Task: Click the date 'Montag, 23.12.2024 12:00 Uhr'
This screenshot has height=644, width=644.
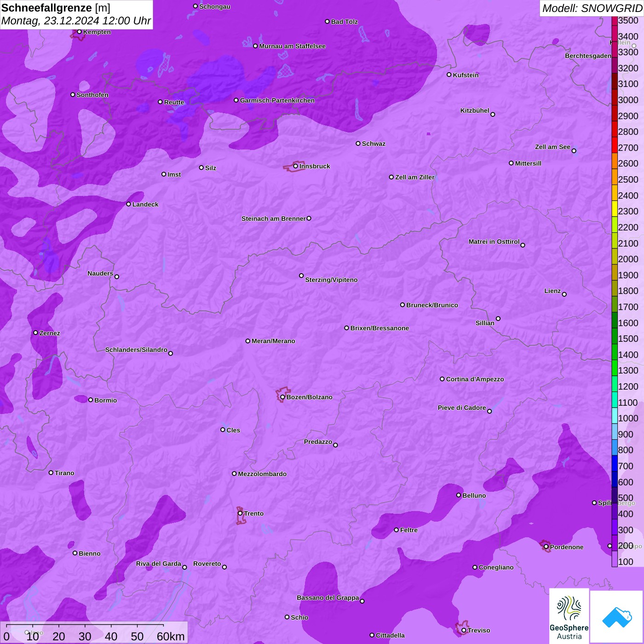Action: point(76,21)
